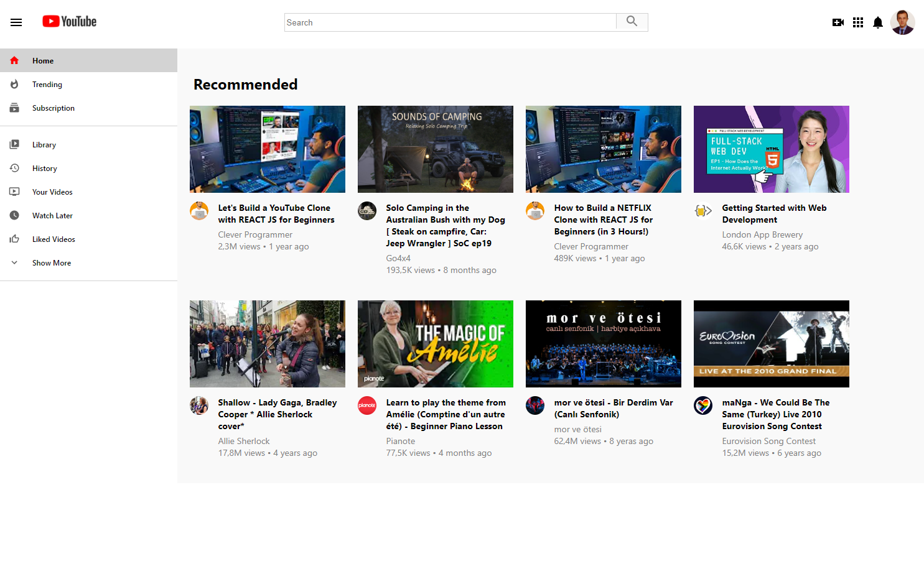Select Subscription in the sidebar
Image resolution: width=924 pixels, height=579 pixels.
click(88, 108)
